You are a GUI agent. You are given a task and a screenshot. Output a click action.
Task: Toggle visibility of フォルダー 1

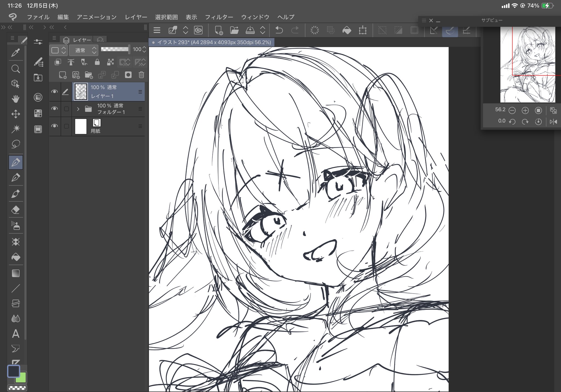pos(55,109)
